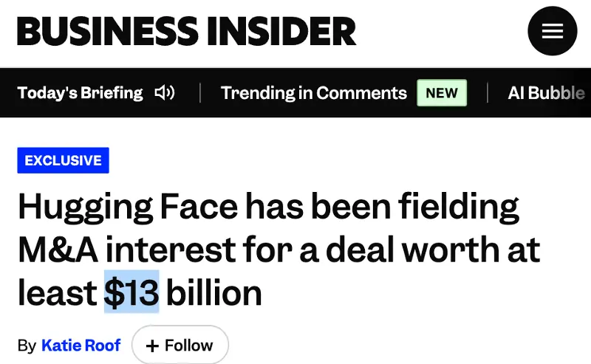Click the plus icon in Follow button
Image resolution: width=591 pixels, height=364 pixels.
coord(152,346)
